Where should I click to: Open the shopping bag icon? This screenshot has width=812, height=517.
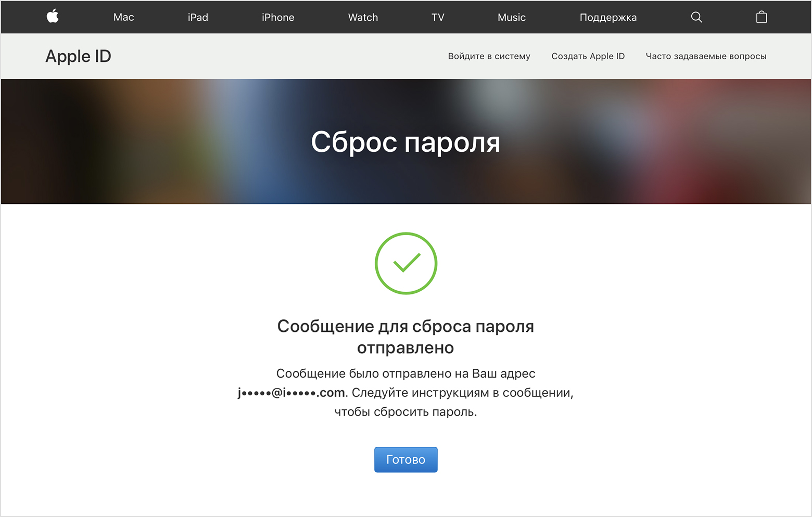(x=762, y=17)
